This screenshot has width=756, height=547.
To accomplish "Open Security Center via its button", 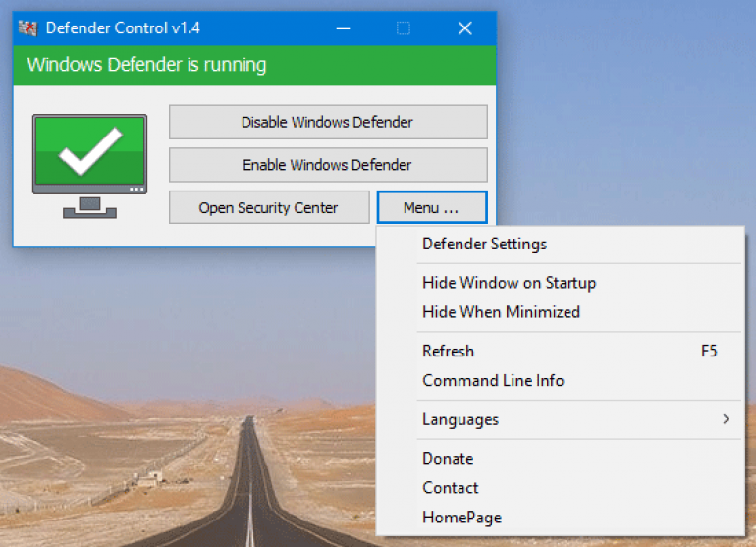I will 269,207.
